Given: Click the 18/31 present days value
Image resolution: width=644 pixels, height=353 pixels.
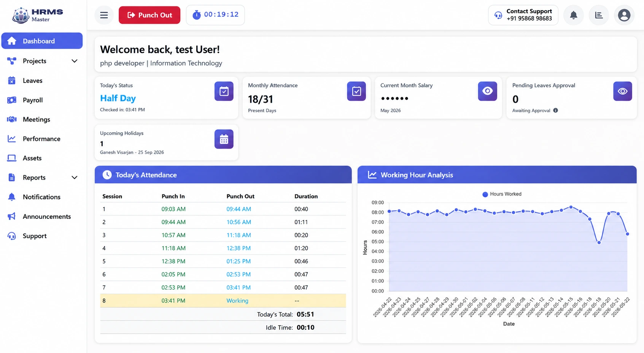Looking at the screenshot, I should [x=261, y=99].
